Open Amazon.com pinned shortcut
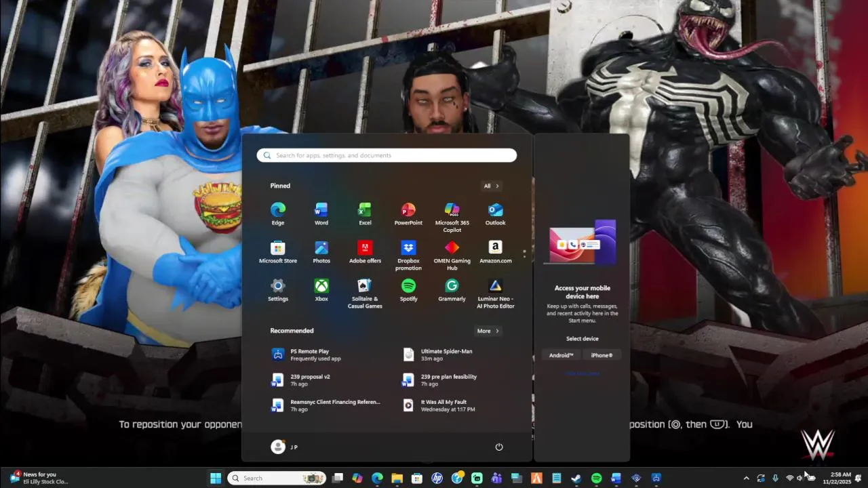This screenshot has width=868, height=488. pyautogui.click(x=496, y=251)
